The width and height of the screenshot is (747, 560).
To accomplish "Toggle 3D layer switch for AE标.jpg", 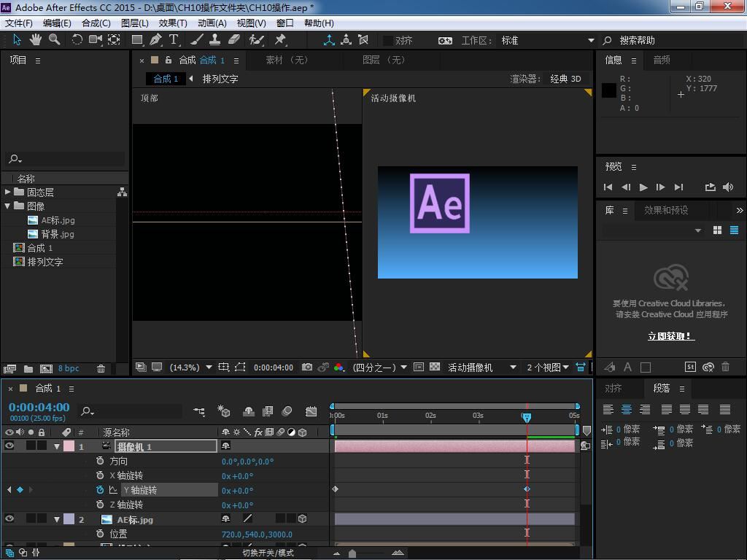I will point(302,518).
